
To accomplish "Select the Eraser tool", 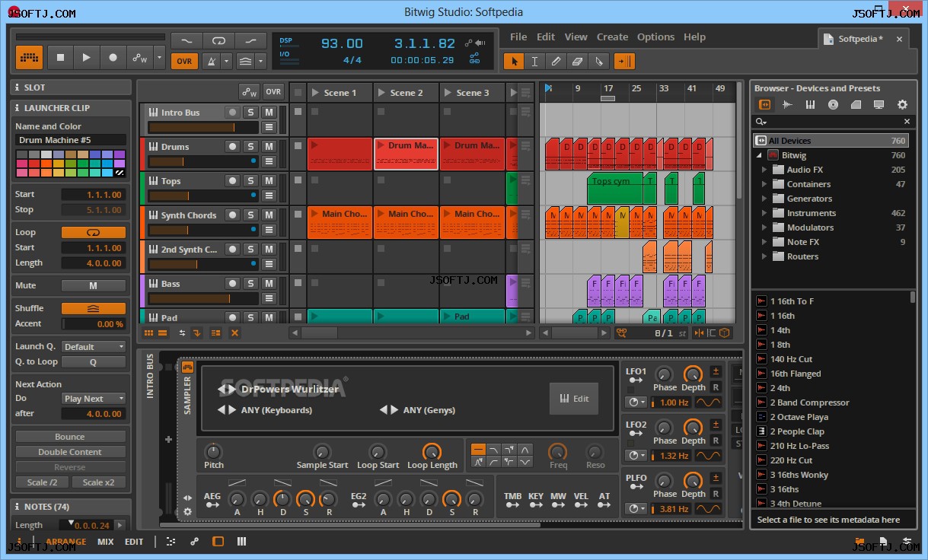I will coord(578,62).
